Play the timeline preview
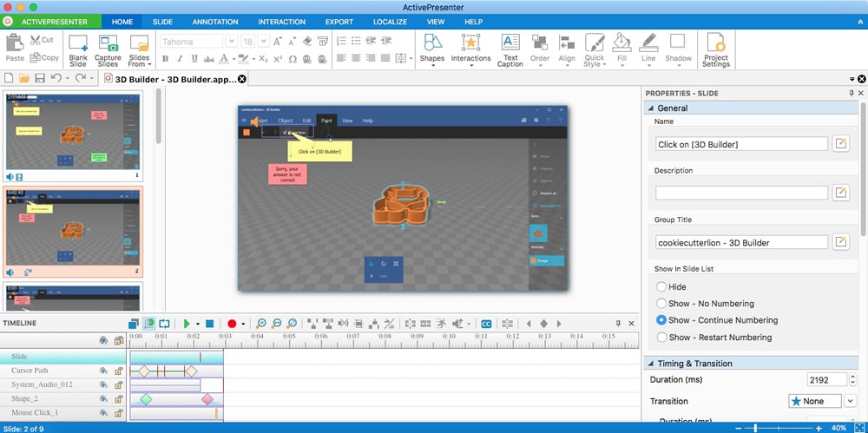 coord(187,324)
